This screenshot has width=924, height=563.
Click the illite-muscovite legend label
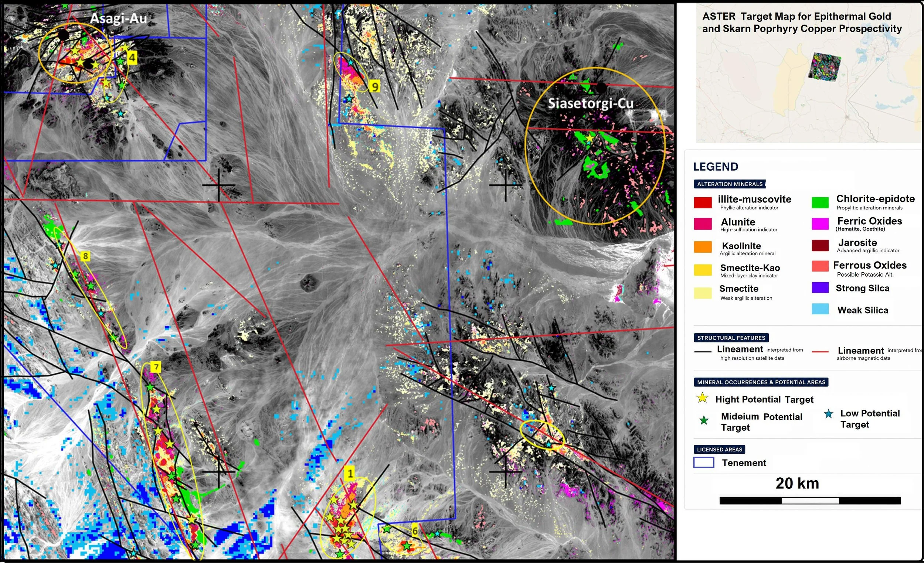click(754, 199)
